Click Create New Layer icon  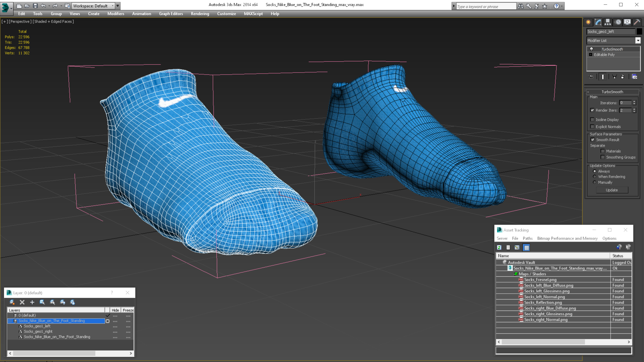click(x=12, y=302)
